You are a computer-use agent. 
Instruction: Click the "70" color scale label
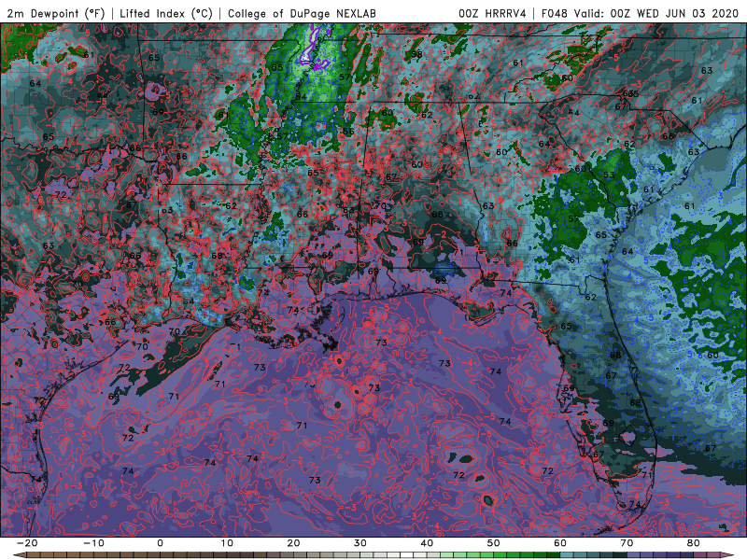[x=627, y=543]
